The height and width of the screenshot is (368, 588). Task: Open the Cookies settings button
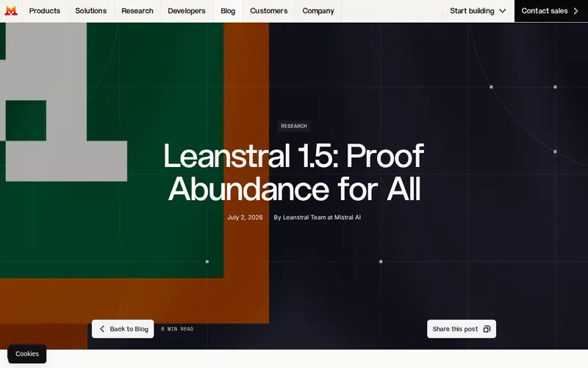(x=27, y=354)
